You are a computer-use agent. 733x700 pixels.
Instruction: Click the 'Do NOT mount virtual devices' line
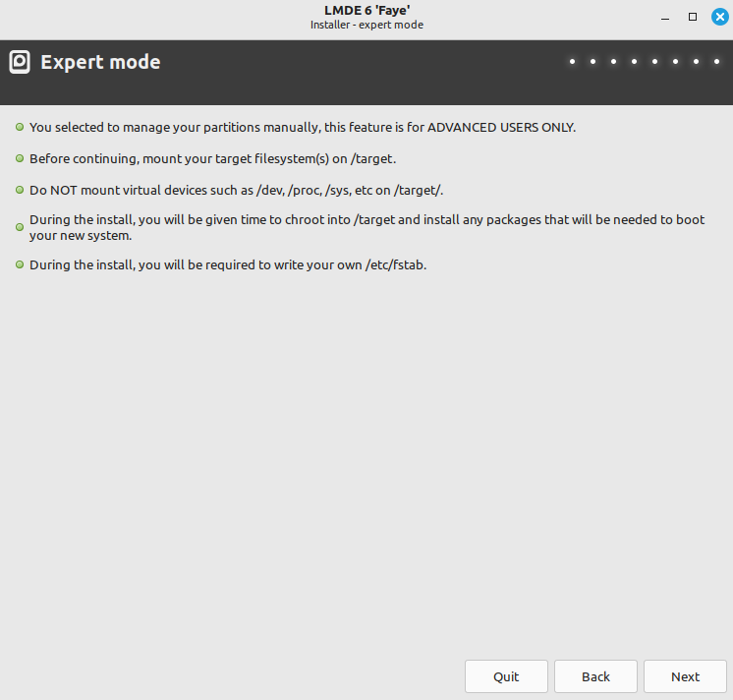(x=236, y=191)
